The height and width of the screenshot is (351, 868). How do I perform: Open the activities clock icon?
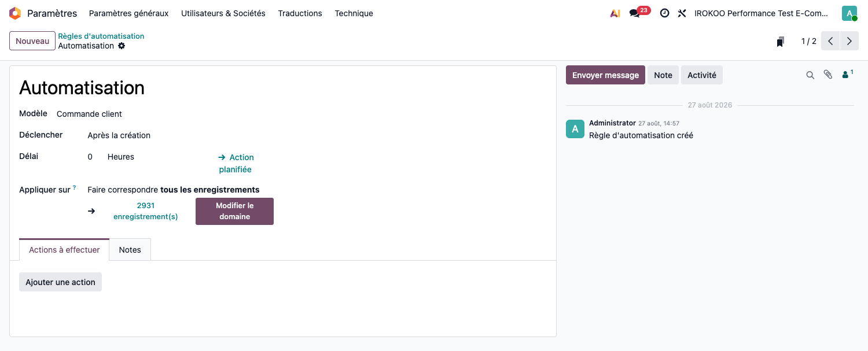coord(664,13)
